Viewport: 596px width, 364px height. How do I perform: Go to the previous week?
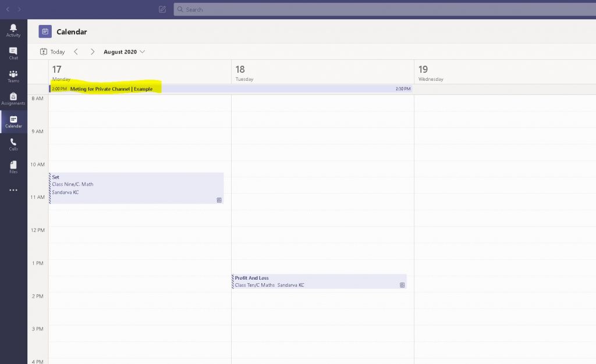coord(76,52)
